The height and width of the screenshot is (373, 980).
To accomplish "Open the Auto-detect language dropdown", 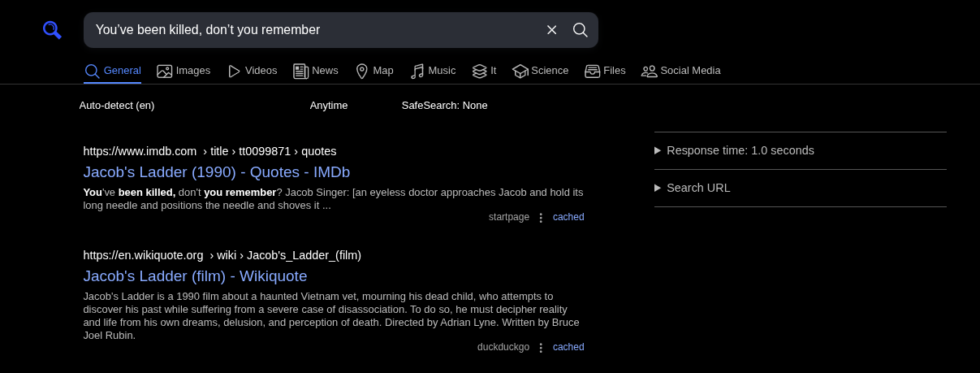I will pos(117,106).
